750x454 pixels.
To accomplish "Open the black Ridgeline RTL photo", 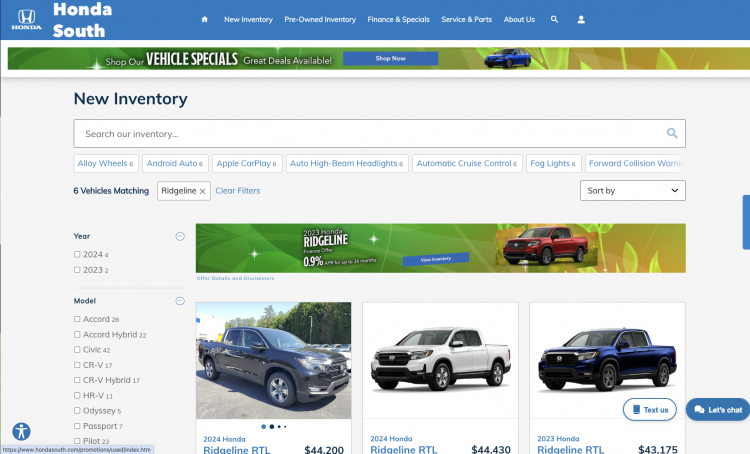I will pyautogui.click(x=274, y=360).
